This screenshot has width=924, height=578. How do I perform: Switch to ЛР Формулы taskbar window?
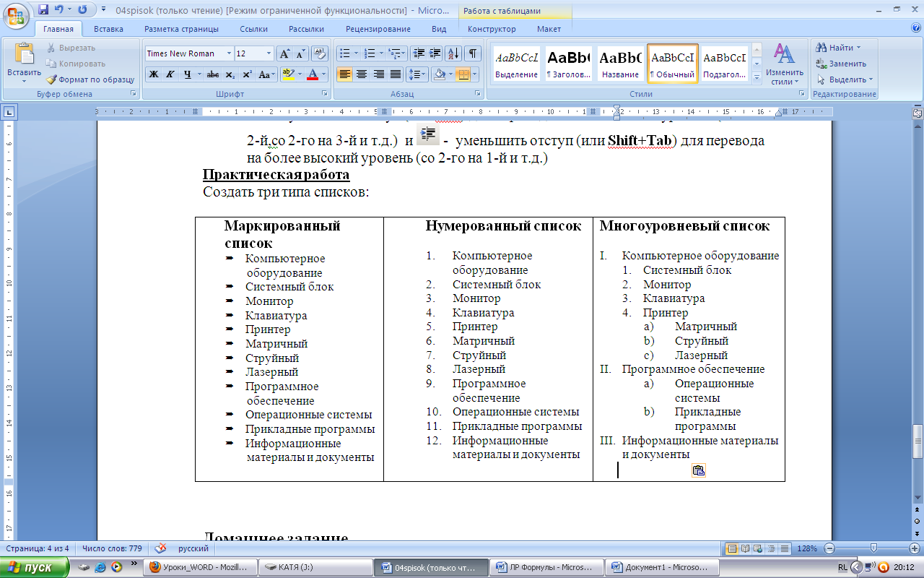tap(546, 567)
